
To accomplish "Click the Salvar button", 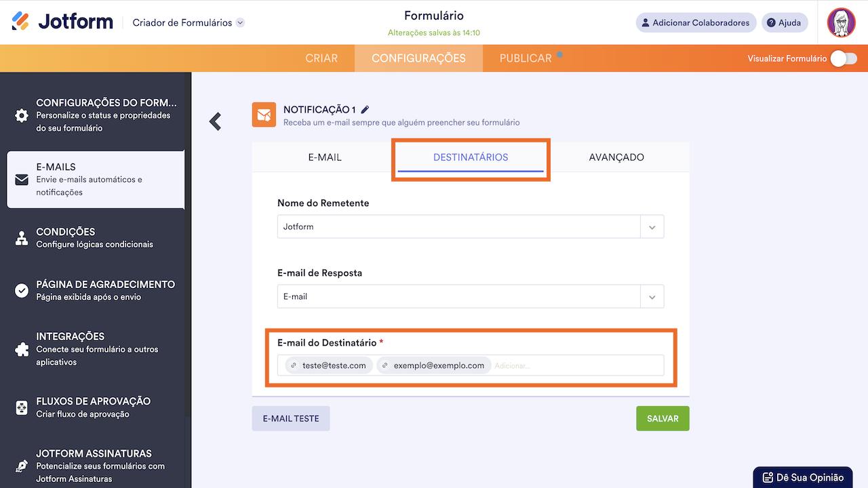I will pos(663,419).
